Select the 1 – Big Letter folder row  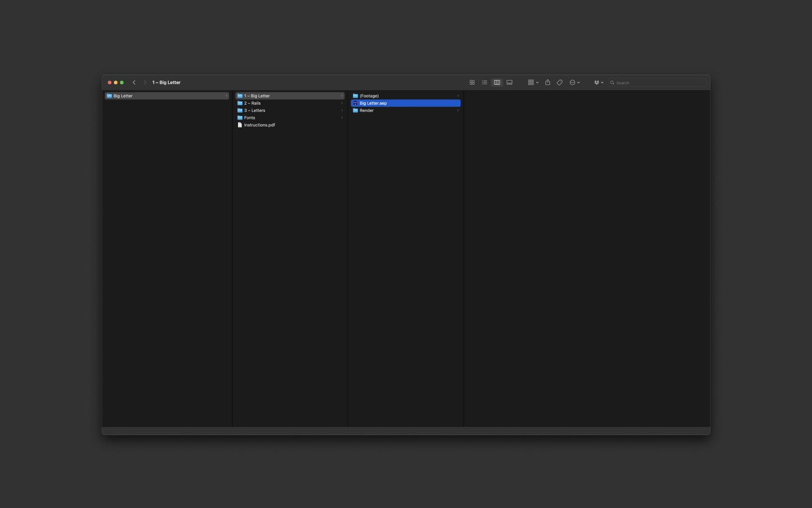pos(290,96)
